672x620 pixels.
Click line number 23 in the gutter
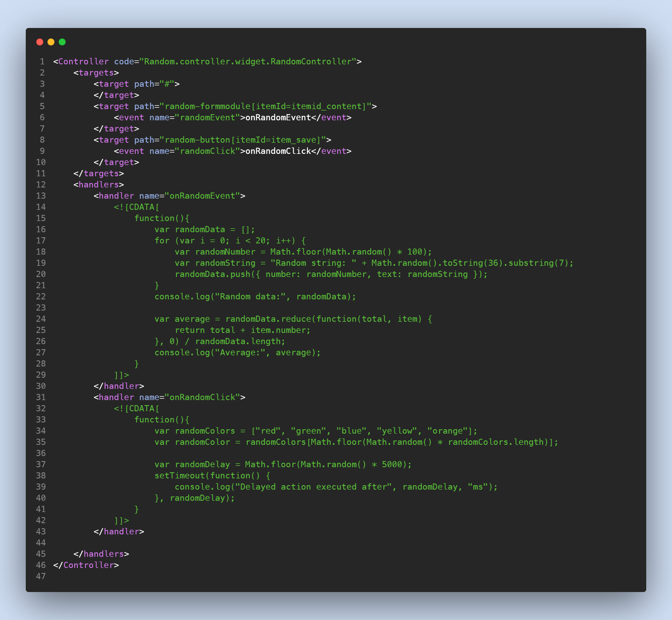(41, 308)
